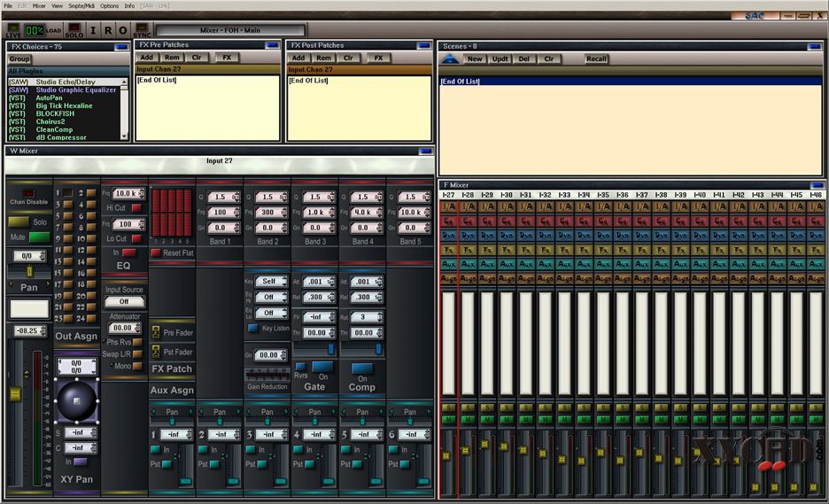The height and width of the screenshot is (504, 829).
Task: Click the SYNC indicator in the toolbar
Action: point(142,30)
